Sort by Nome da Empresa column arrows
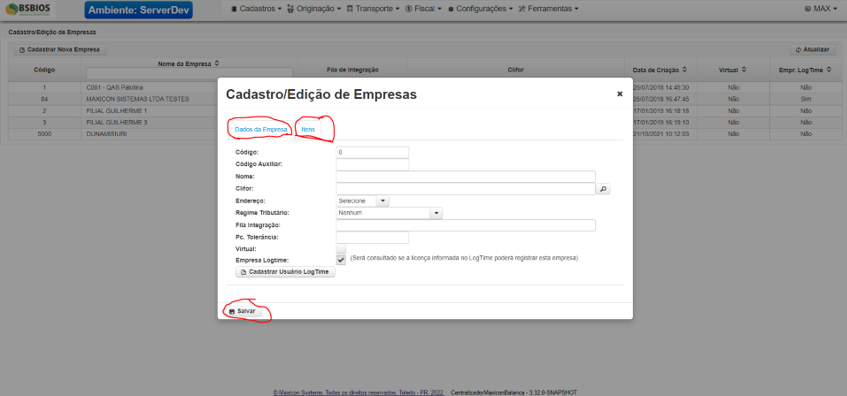 tap(217, 63)
